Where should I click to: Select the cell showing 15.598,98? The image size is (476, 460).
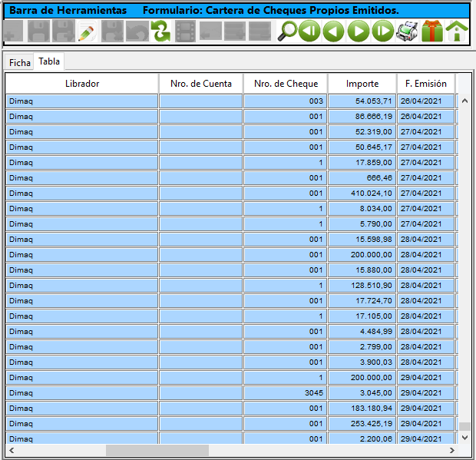(362, 240)
